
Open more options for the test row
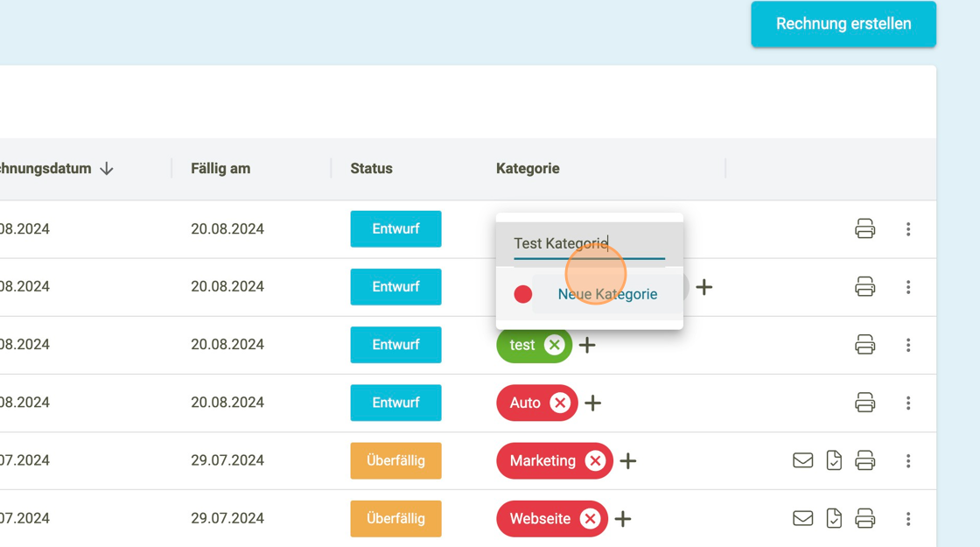(x=908, y=345)
